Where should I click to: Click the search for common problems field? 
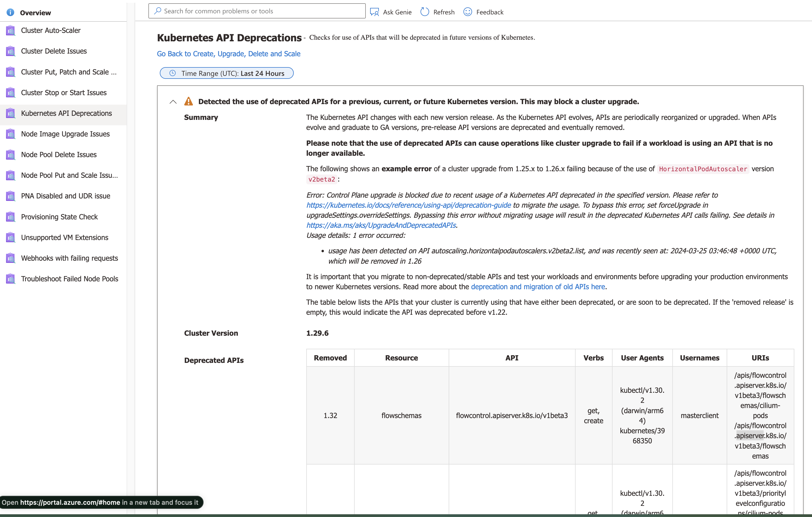(x=256, y=10)
